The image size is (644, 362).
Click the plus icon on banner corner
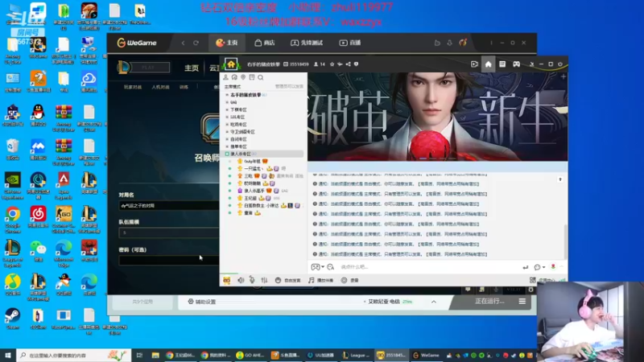click(x=563, y=76)
